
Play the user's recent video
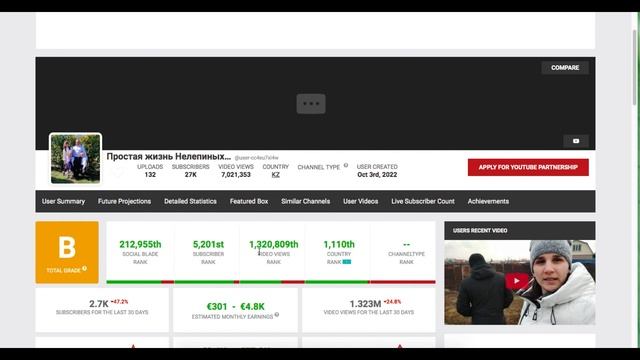pyautogui.click(x=517, y=281)
